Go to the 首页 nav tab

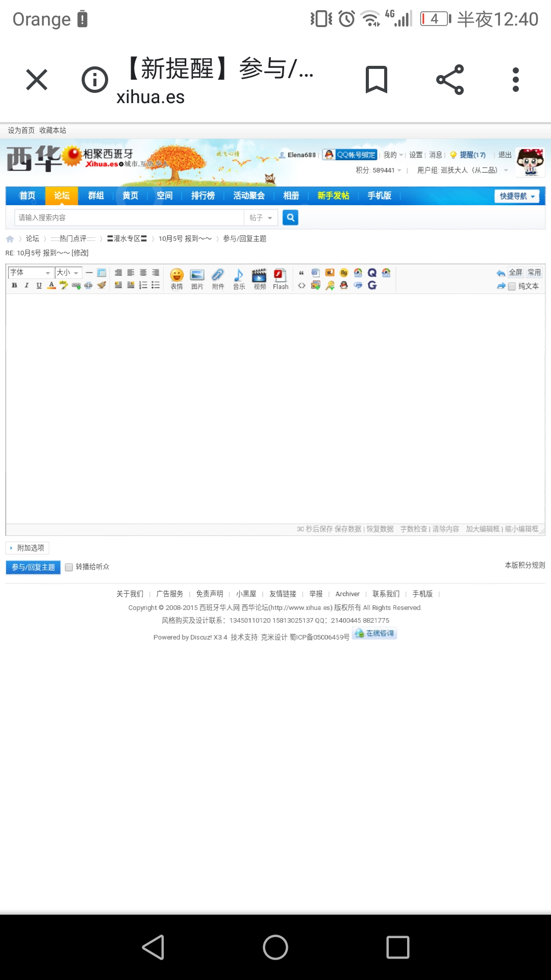tap(28, 195)
